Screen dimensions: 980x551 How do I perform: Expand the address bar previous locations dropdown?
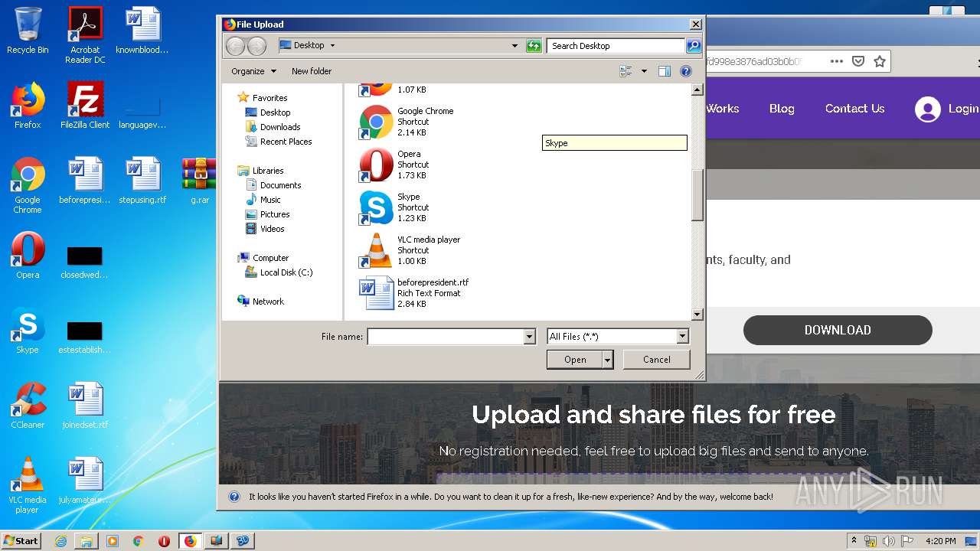(x=514, y=46)
